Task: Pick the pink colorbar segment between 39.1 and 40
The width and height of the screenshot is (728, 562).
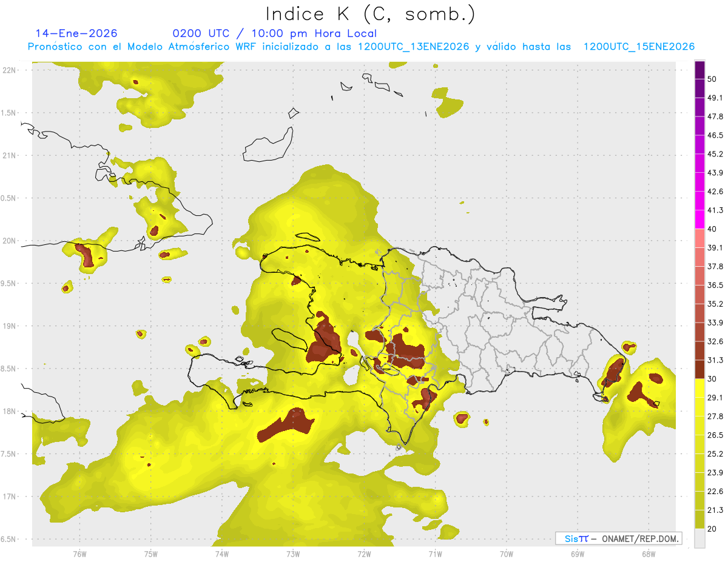Action: (699, 238)
